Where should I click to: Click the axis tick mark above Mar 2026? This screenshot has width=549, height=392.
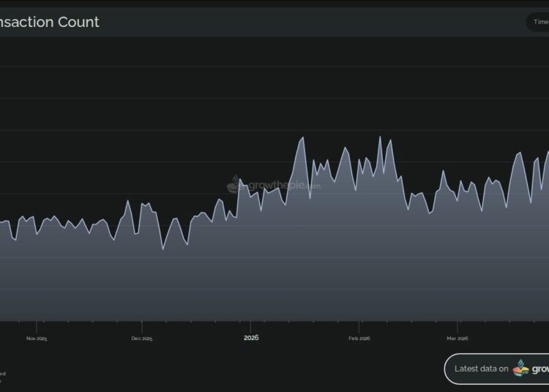click(x=457, y=325)
